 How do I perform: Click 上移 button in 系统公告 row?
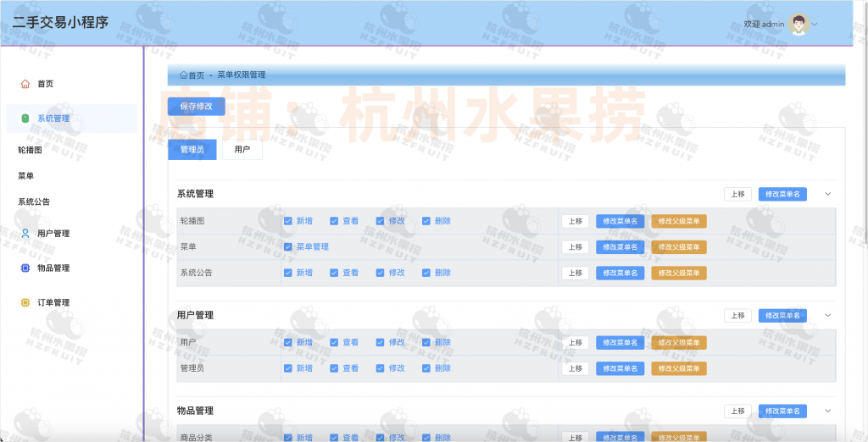pyautogui.click(x=575, y=273)
